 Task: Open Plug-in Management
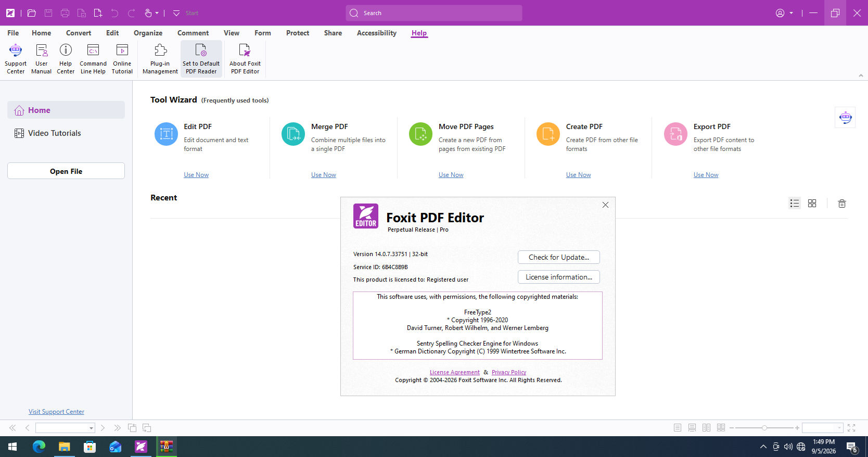[x=160, y=59]
